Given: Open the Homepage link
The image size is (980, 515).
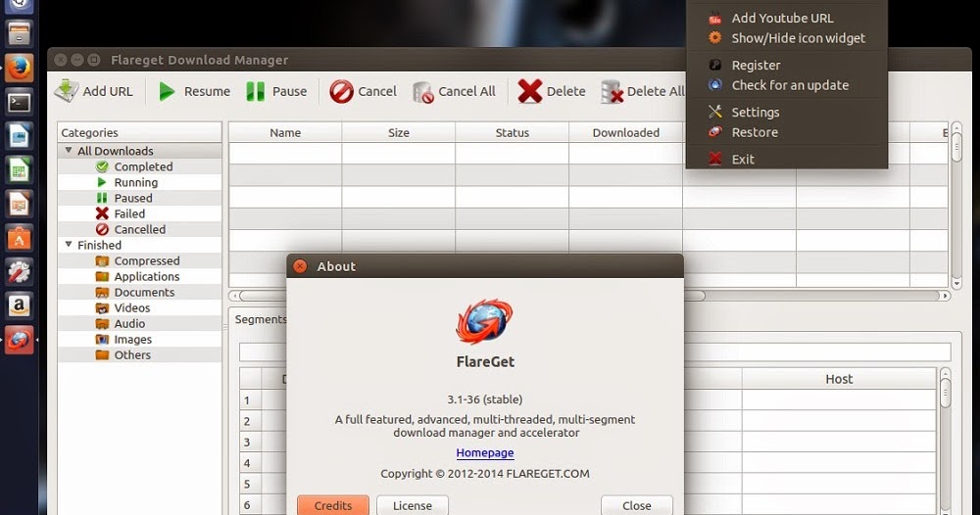Looking at the screenshot, I should (485, 452).
